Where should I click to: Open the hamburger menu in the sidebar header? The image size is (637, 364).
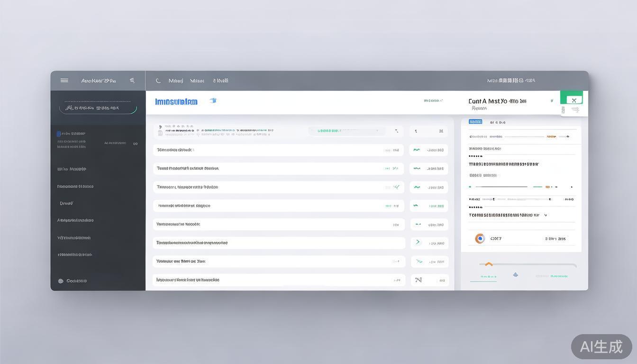click(64, 81)
